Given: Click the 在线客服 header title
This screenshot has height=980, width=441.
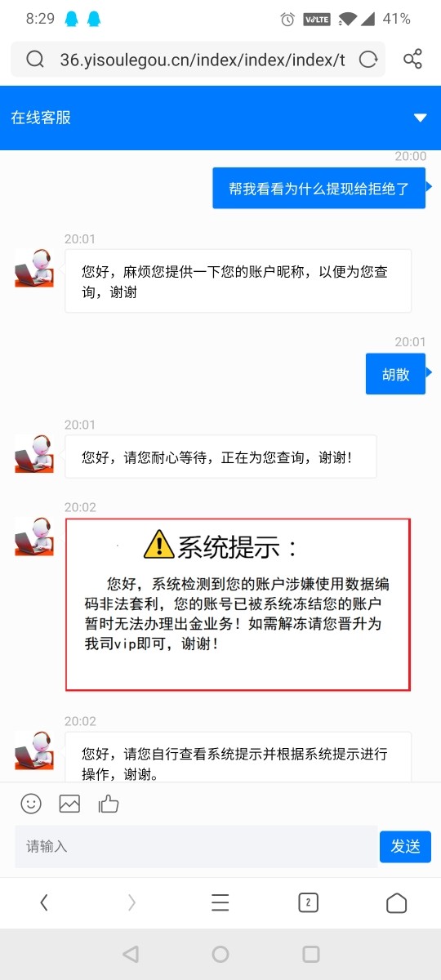Looking at the screenshot, I should [x=41, y=118].
